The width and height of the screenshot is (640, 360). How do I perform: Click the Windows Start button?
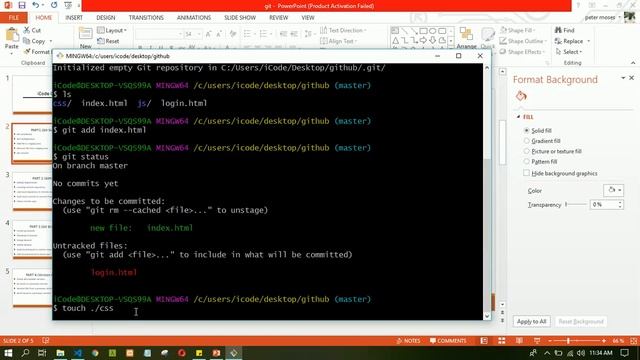tap(8, 353)
